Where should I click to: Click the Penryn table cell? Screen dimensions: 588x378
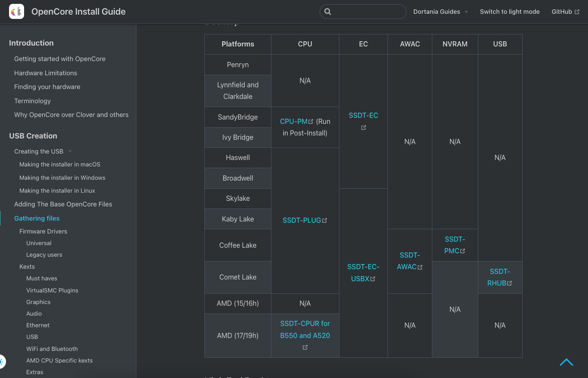(x=238, y=65)
